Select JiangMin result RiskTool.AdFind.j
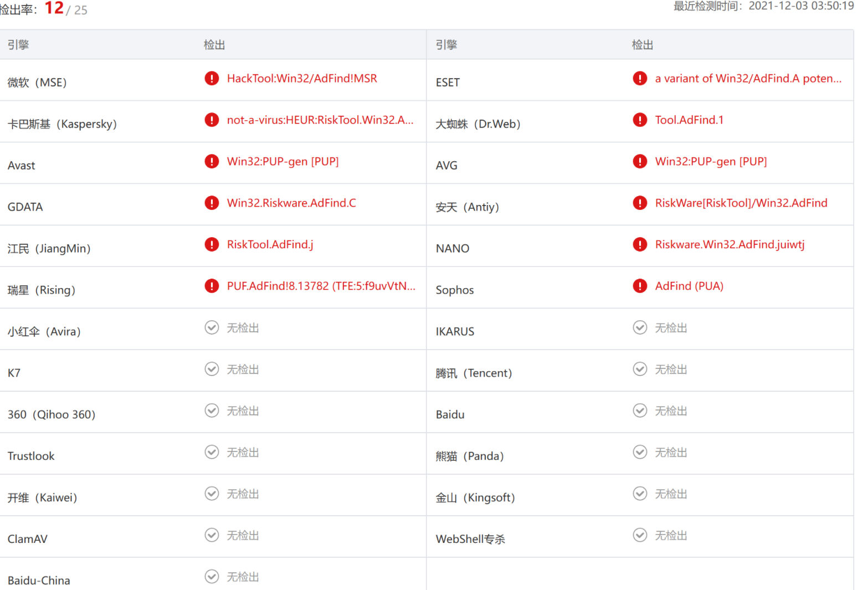Image resolution: width=868 pixels, height=590 pixels. click(x=270, y=245)
